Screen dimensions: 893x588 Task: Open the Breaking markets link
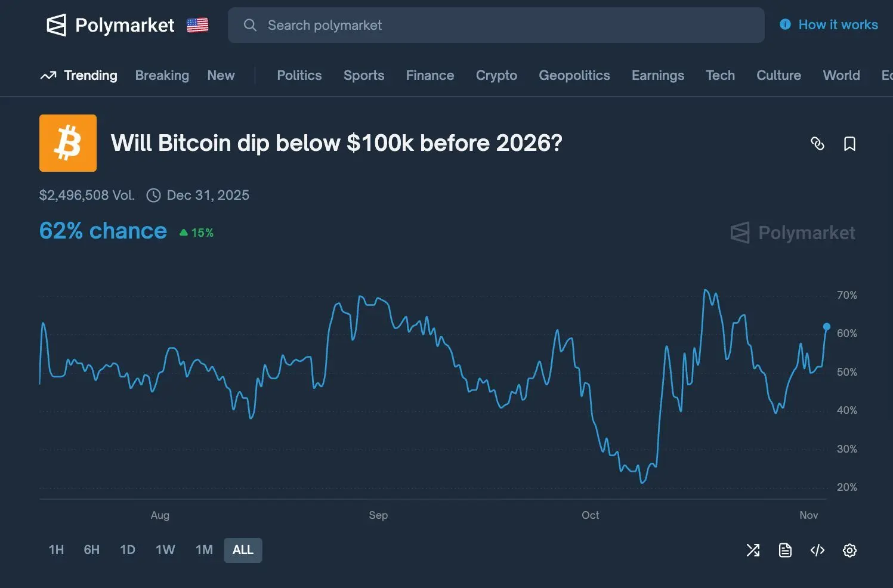tap(162, 76)
